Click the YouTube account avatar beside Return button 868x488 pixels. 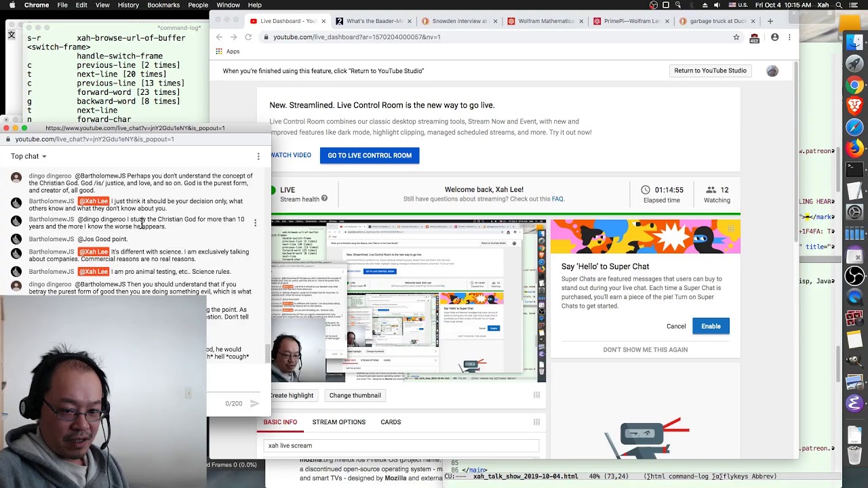[772, 70]
